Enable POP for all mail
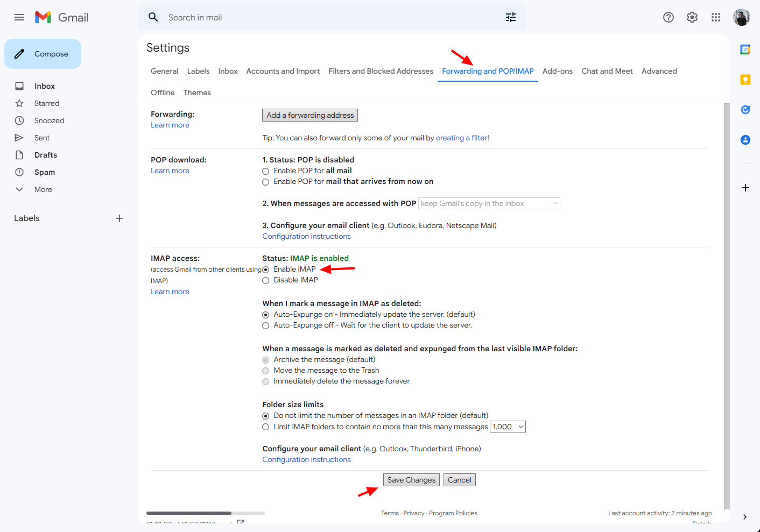The width and height of the screenshot is (760, 532). pos(265,171)
